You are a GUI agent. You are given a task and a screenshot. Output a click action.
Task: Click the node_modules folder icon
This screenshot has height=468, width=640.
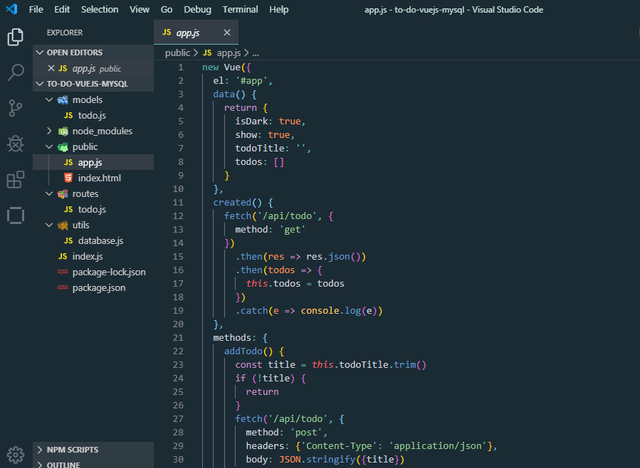pos(63,131)
